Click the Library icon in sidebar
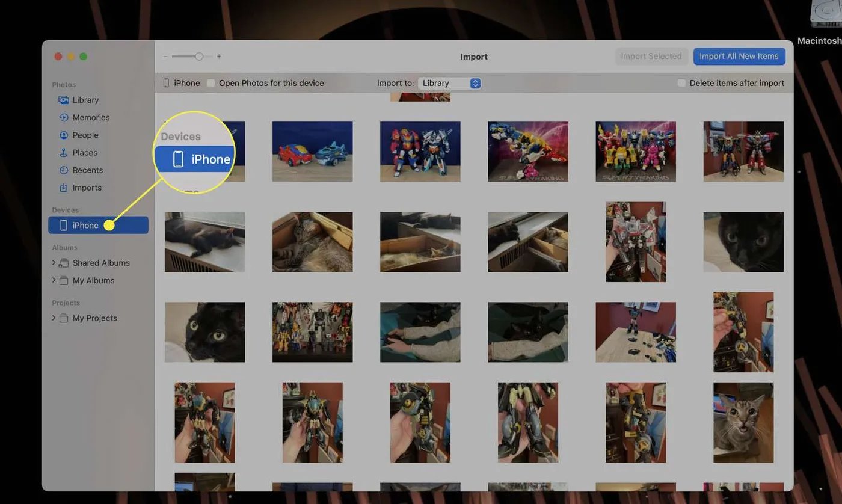 coord(63,100)
